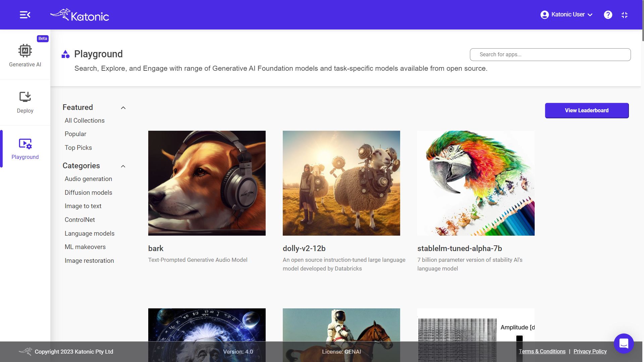The image size is (644, 362).
Task: Click the page vertical scrollbar
Action: point(642,21)
